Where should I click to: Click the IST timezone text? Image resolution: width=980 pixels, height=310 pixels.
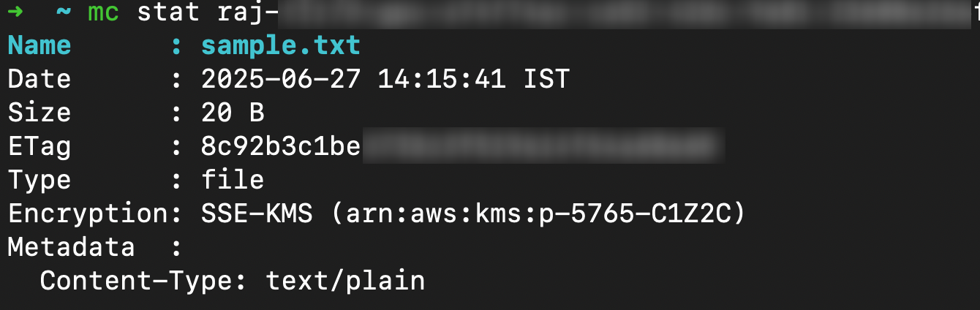tap(546, 80)
